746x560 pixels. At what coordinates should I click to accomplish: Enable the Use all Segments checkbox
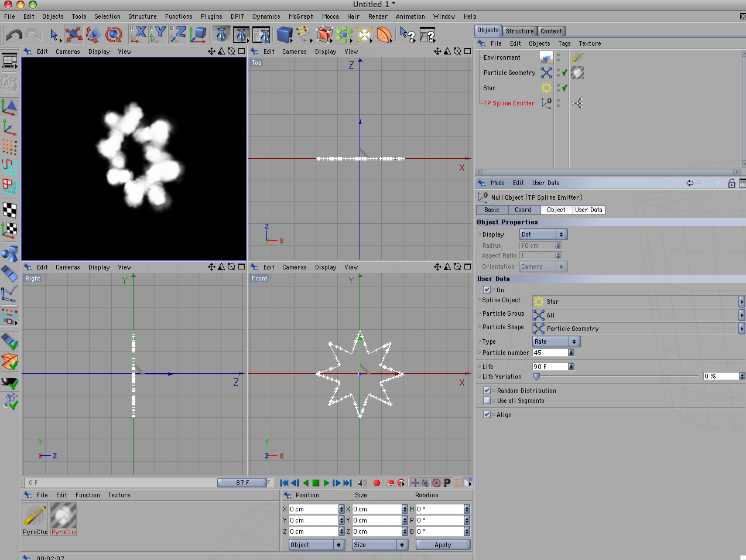[x=487, y=401]
